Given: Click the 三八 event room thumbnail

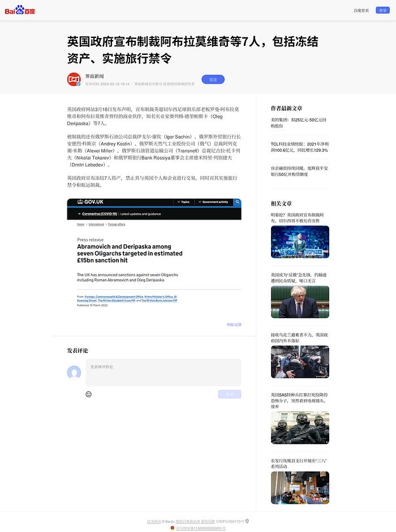Looking at the screenshot, I should click(x=300, y=488).
